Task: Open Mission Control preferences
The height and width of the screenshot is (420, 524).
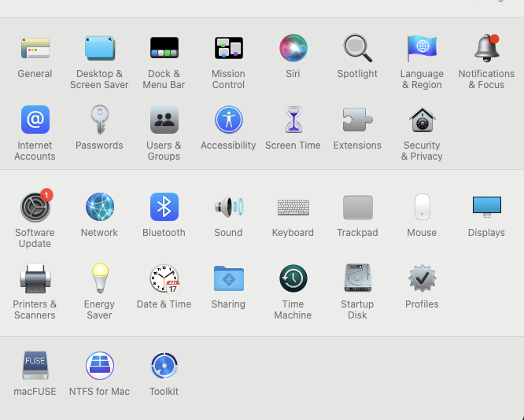Action: tap(229, 48)
